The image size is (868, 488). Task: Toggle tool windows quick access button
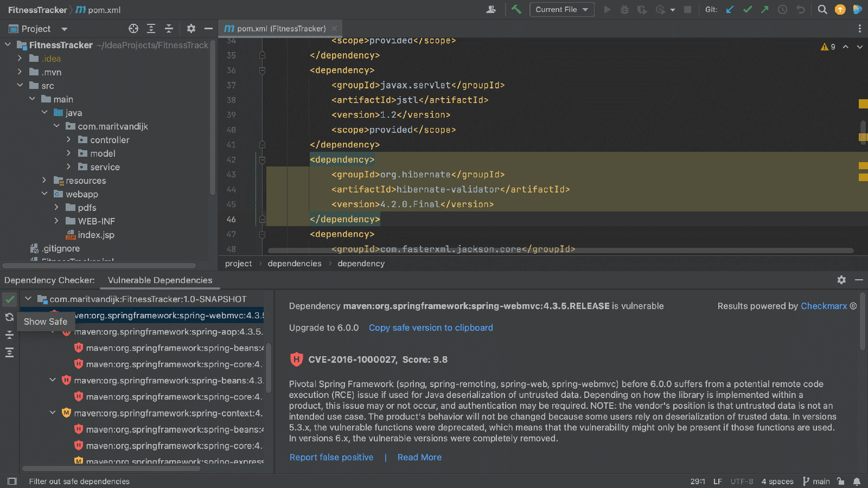click(12, 481)
